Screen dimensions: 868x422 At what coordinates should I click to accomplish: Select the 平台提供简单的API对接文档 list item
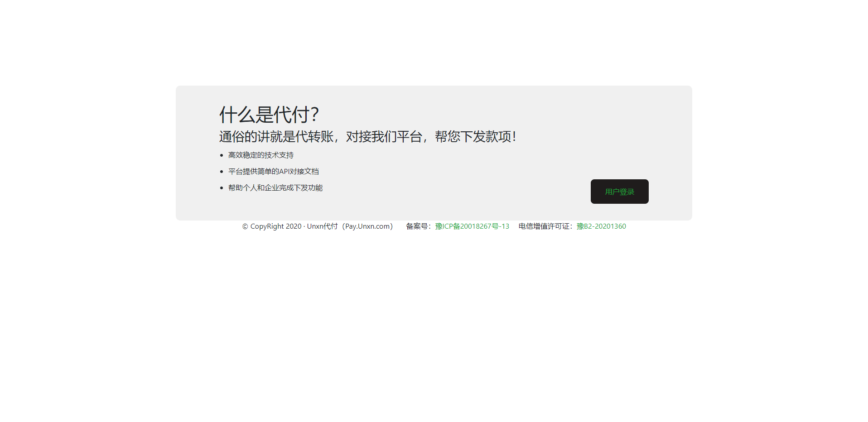point(274,172)
